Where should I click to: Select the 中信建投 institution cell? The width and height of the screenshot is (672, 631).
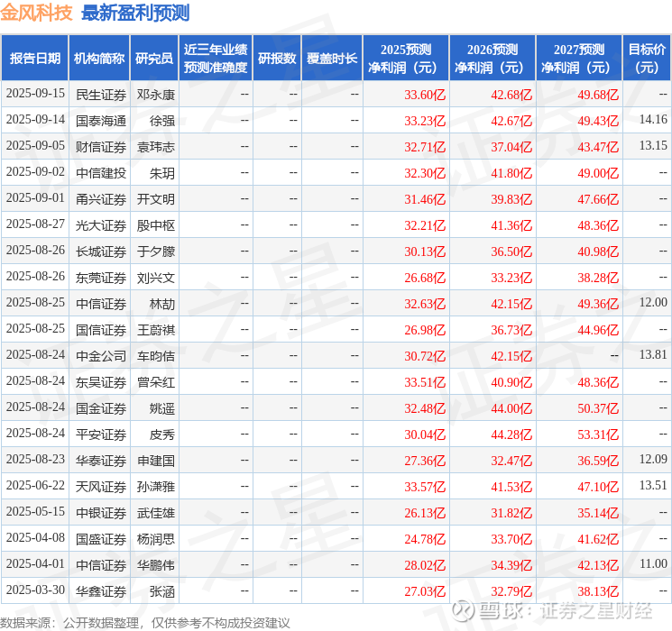click(x=101, y=173)
